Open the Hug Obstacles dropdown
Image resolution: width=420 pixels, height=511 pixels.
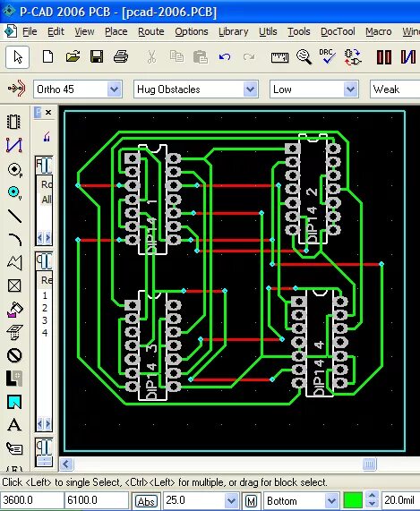click(x=250, y=89)
